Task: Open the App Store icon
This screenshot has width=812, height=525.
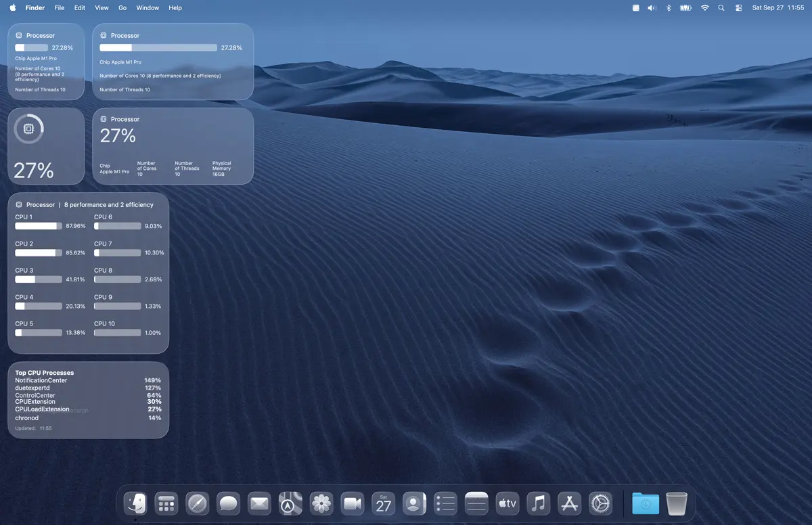Action: point(569,503)
